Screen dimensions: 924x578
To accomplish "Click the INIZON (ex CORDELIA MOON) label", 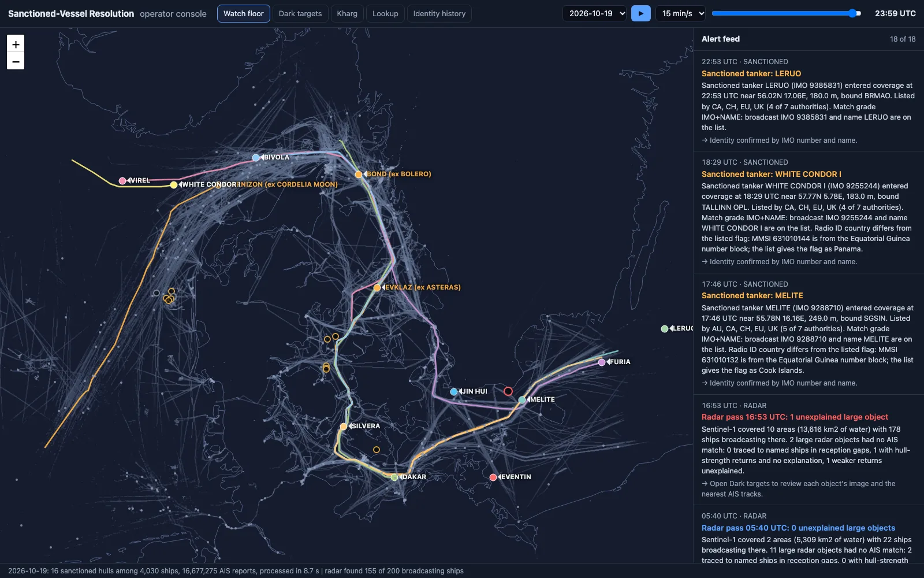I will pyautogui.click(x=288, y=184).
